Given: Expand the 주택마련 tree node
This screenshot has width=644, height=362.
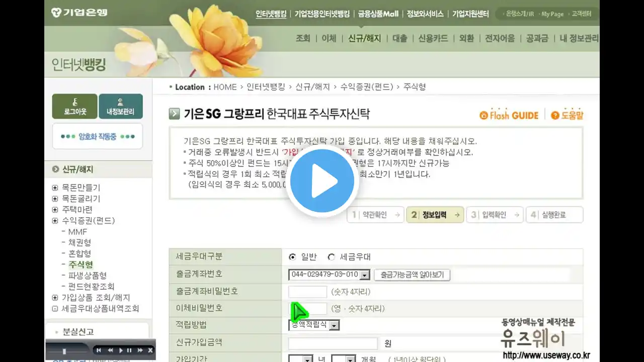Looking at the screenshot, I should pos(55,210).
